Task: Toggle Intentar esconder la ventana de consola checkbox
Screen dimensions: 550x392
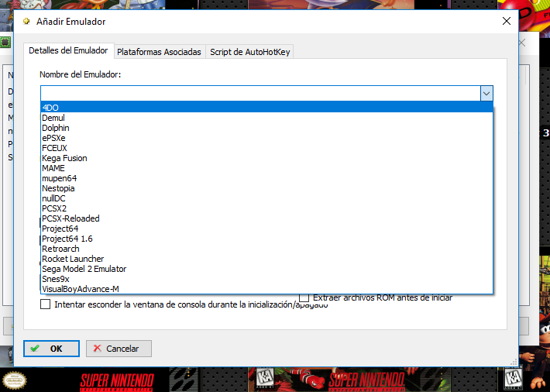Action: coord(45,304)
